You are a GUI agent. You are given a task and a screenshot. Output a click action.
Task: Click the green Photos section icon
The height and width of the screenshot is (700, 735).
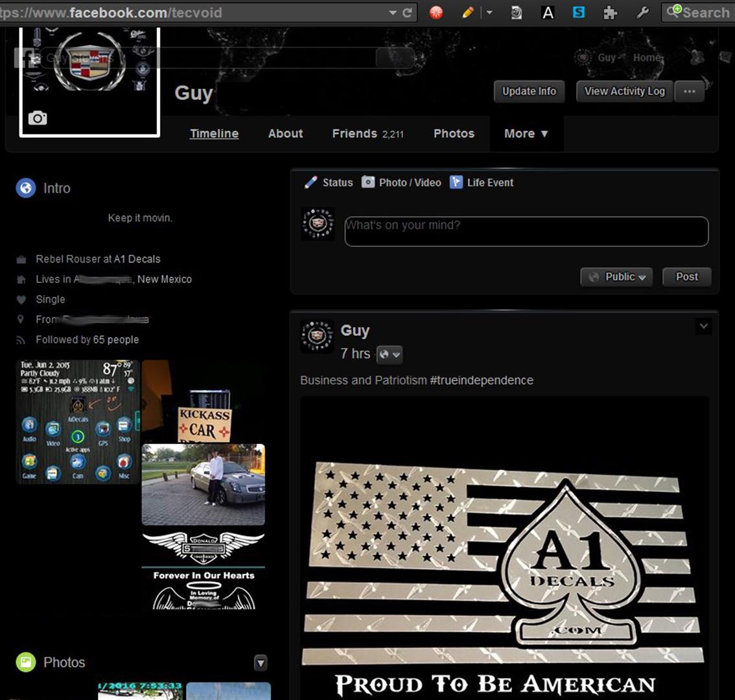pos(26,662)
